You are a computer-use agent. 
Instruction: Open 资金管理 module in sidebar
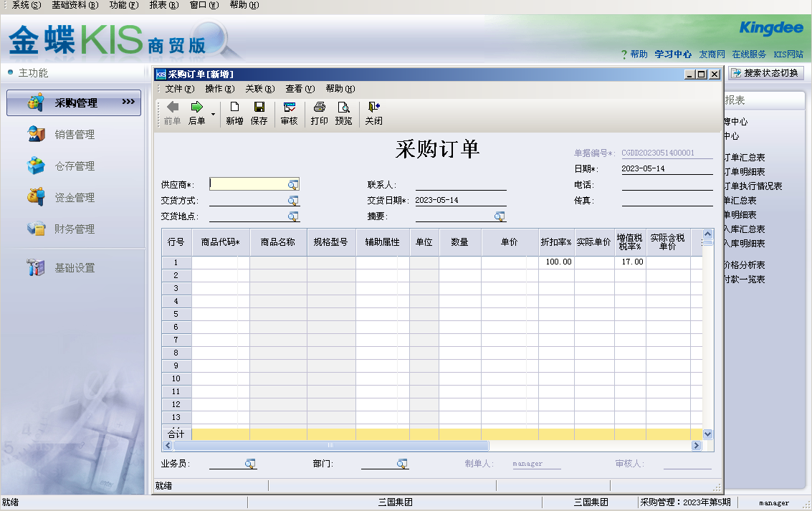point(74,197)
